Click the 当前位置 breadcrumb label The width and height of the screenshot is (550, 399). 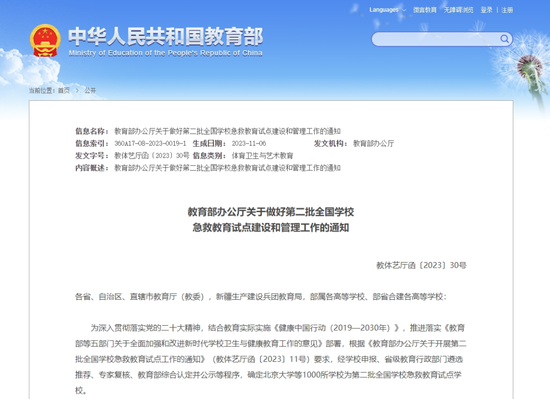[x=42, y=90]
